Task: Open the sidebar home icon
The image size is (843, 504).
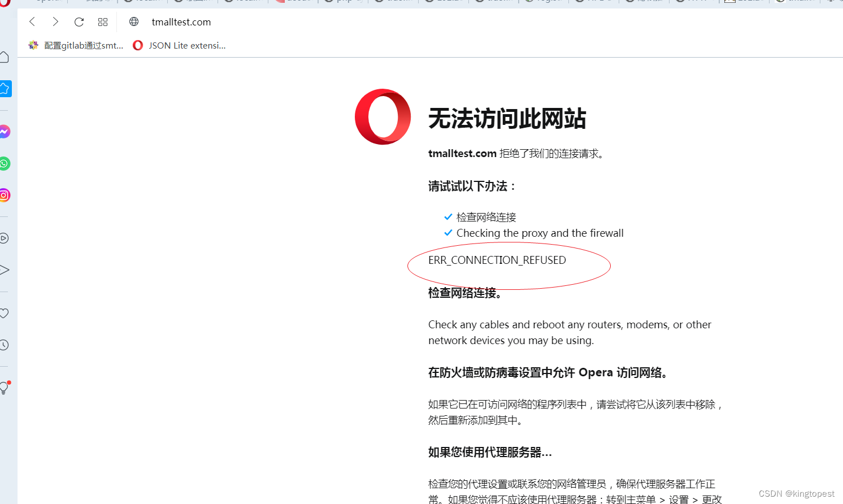Action: point(4,57)
